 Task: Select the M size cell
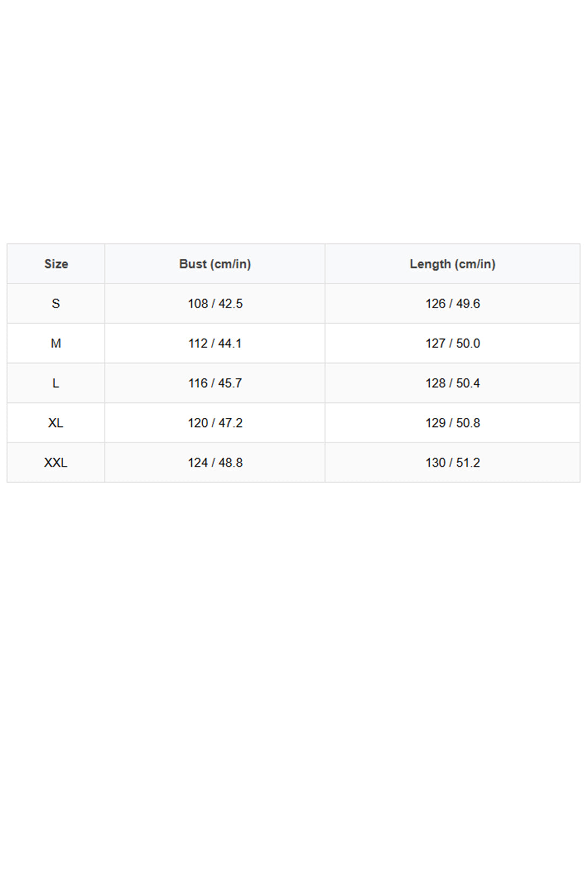[x=56, y=343]
